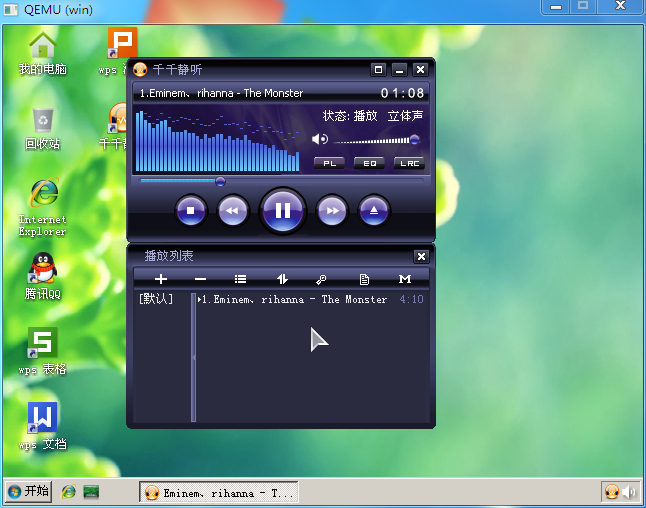
Task: Click the spectrum visualizer display
Action: (218, 140)
